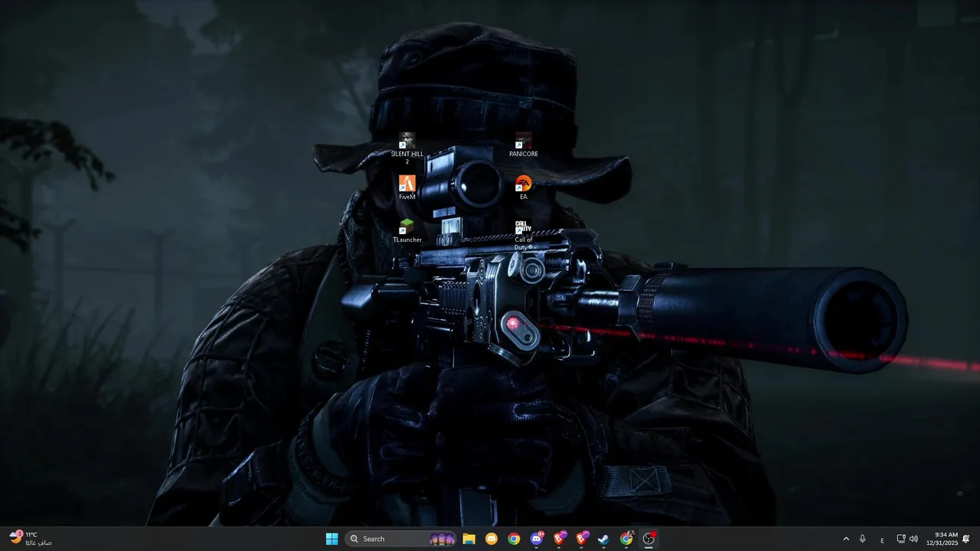Image resolution: width=980 pixels, height=551 pixels.
Task: Switch the Arabic input language indicator
Action: point(882,539)
